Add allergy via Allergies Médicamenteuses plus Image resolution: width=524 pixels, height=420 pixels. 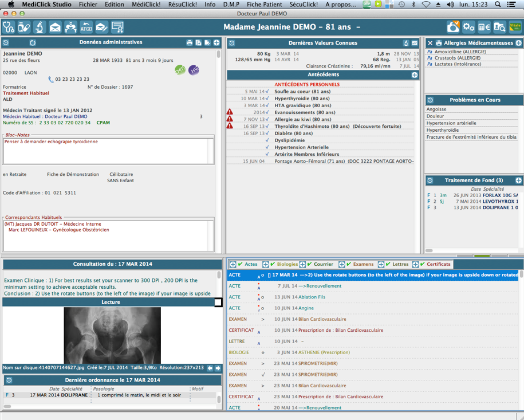click(518, 43)
